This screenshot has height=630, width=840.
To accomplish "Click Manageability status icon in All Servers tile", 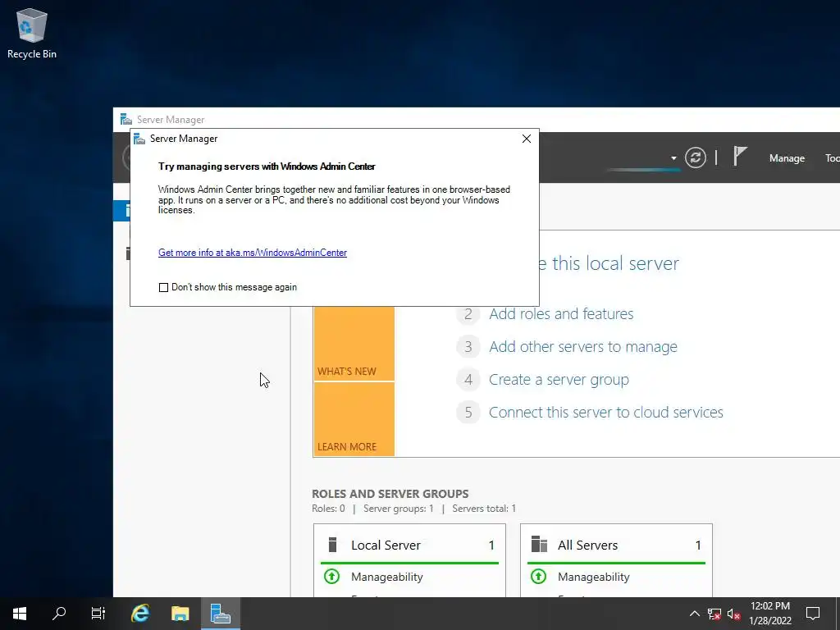I will point(538,577).
